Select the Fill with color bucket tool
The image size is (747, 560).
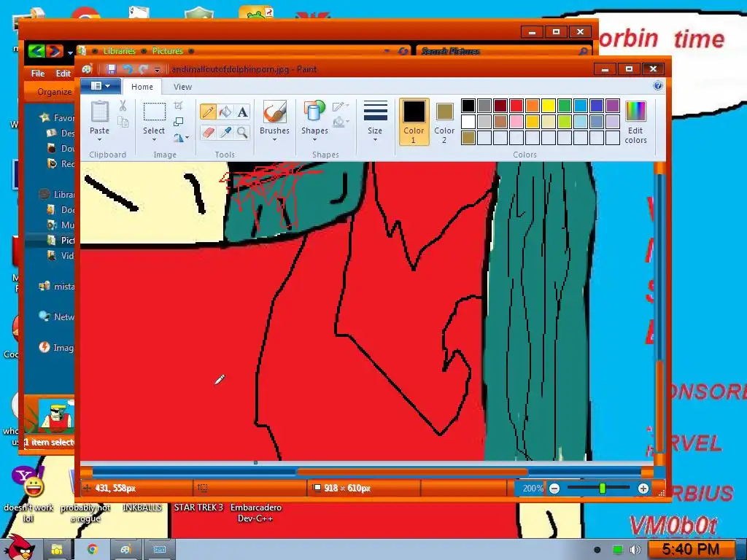225,112
